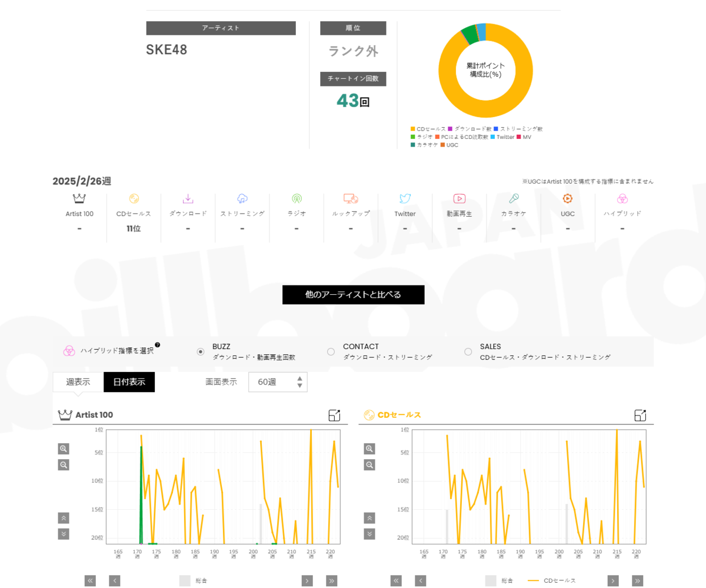Toggle 総合 legend under CDセールス chart
This screenshot has height=588, width=706.
pos(499,580)
